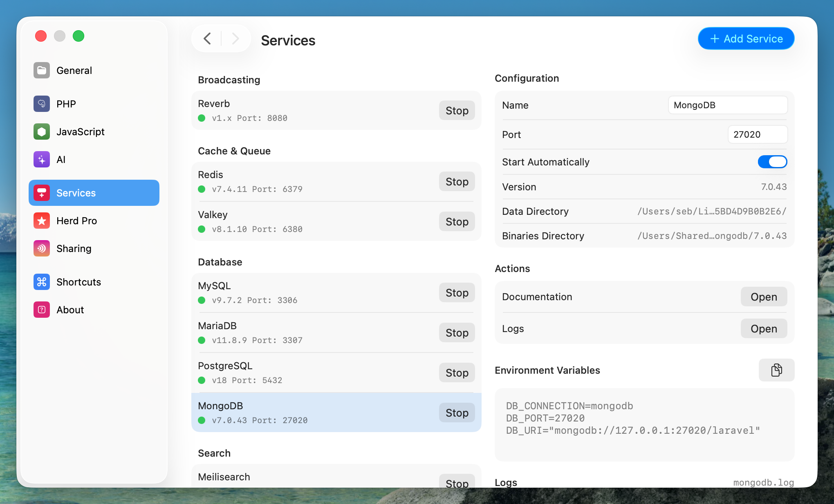
Task: Click the About question-mark icon
Action: pos(42,310)
